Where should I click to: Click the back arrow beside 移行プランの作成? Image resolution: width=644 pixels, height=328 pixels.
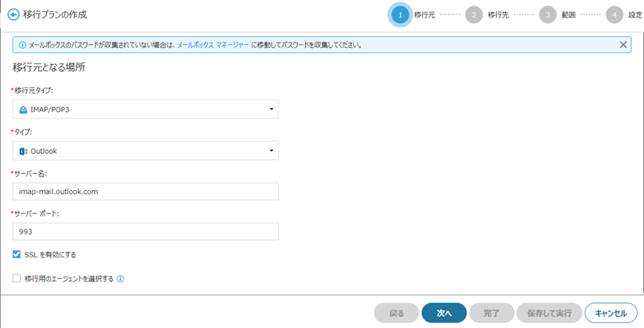click(14, 14)
